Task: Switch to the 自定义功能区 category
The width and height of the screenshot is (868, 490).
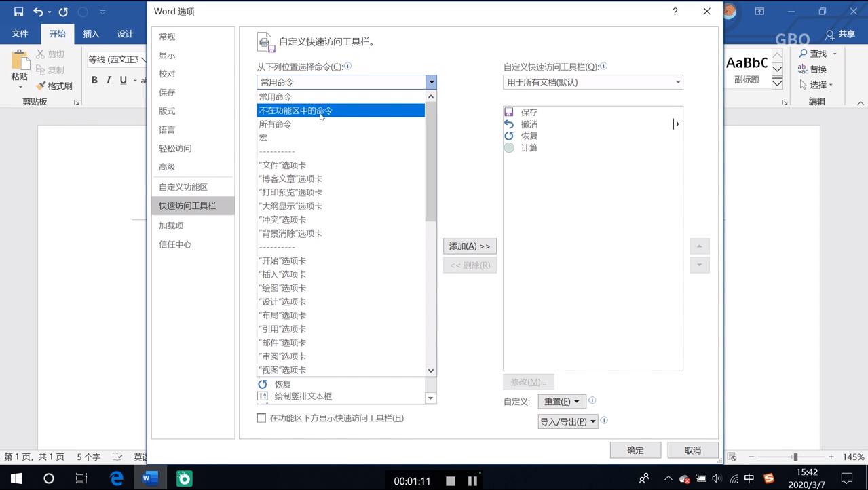Action: [x=193, y=187]
